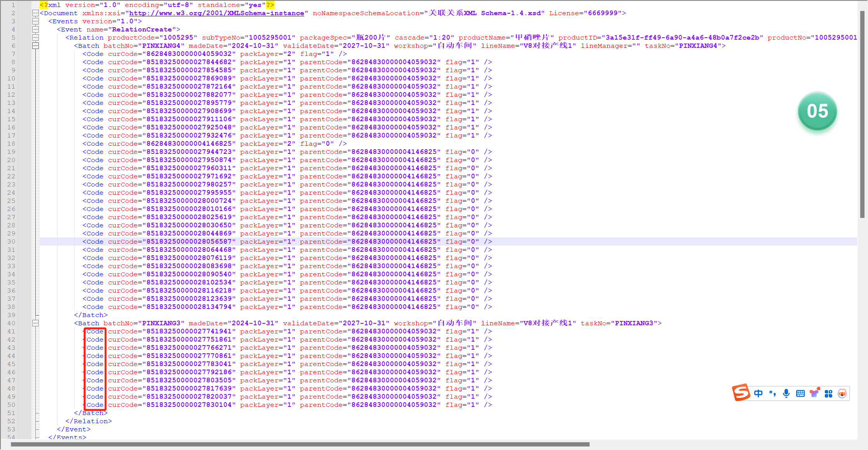Collapse the Event RelationCreate fold marker on line 4
Screen dimensions: 868x450
(x=35, y=30)
